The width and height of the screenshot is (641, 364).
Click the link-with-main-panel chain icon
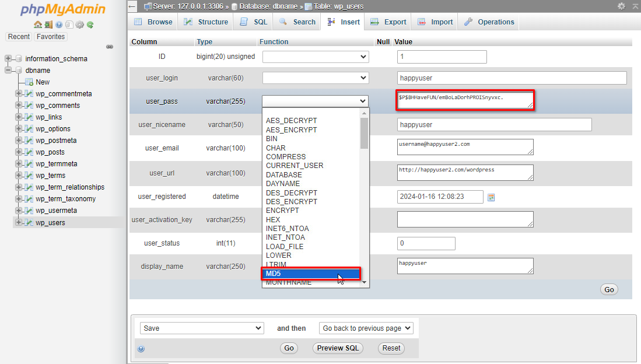[110, 47]
